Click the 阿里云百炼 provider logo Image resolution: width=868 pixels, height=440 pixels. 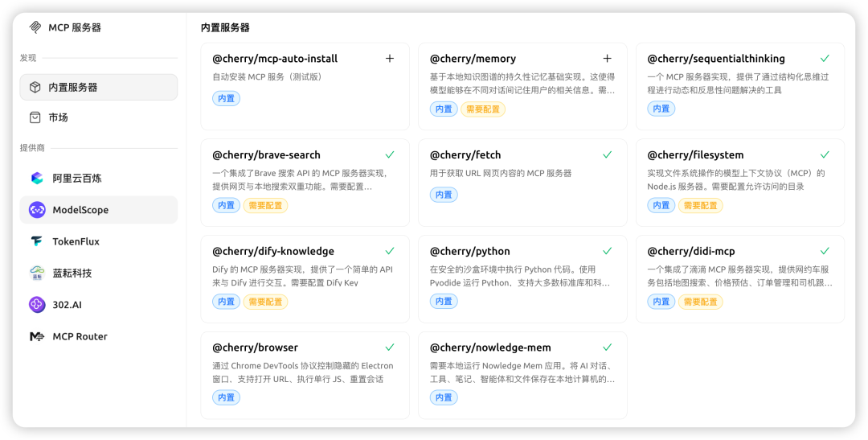tap(37, 178)
